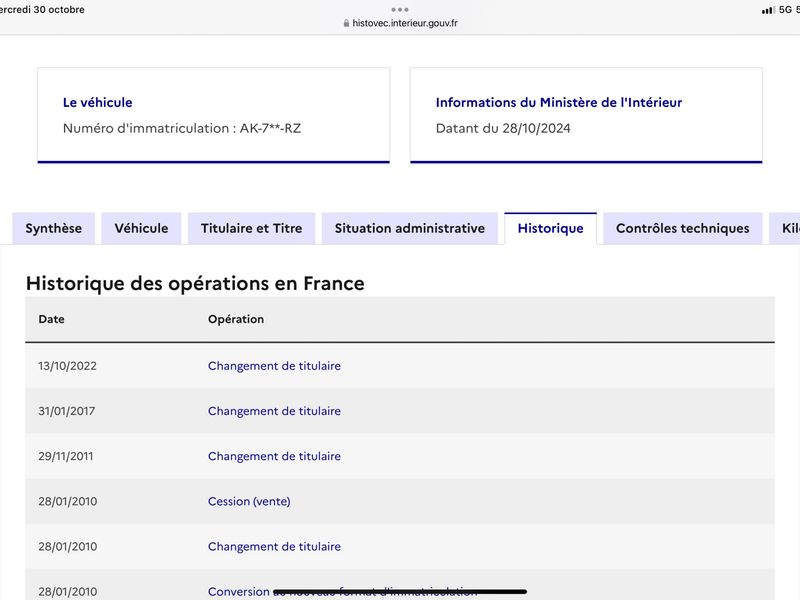Viewport: 800px width, 600px height.
Task: Click the Date column header
Action: tap(52, 319)
